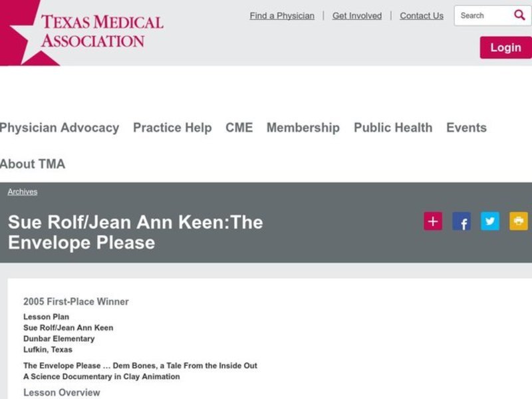Share the page on Twitter
The width and height of the screenshot is (532, 399).
click(x=490, y=221)
